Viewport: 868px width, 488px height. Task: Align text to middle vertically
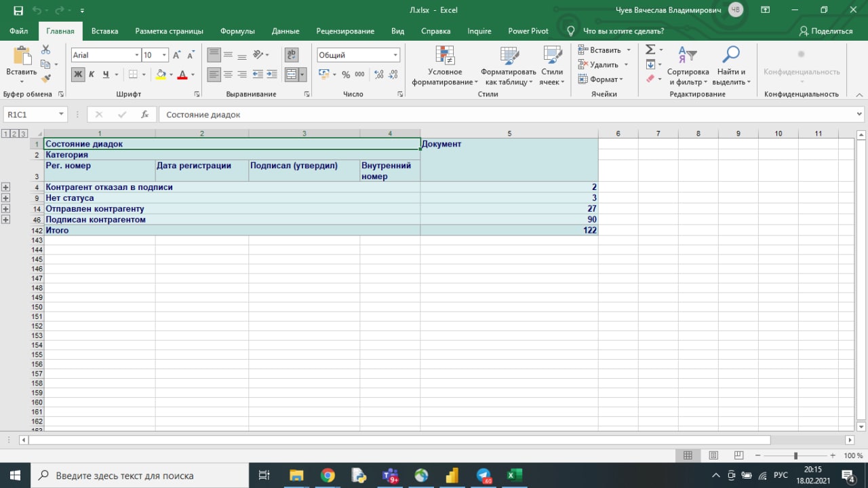229,55
